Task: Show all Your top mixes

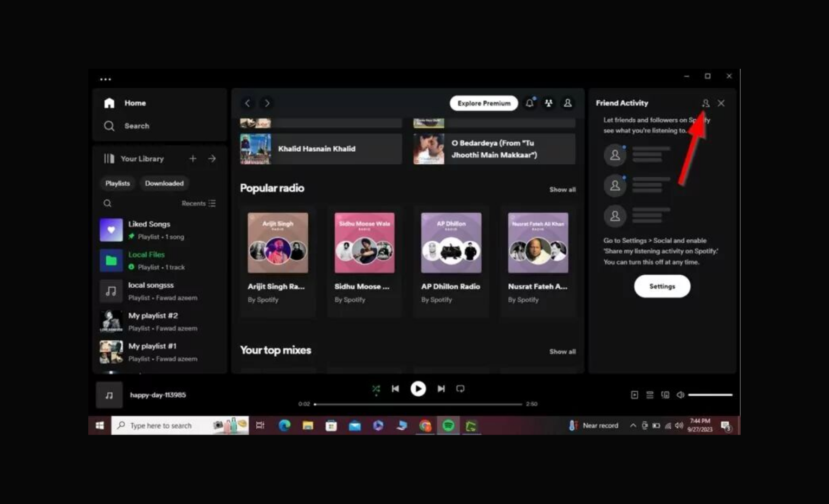Action: pos(562,352)
